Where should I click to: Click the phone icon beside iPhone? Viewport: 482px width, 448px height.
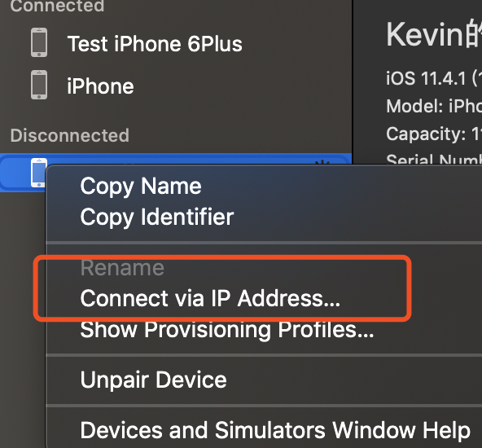click(39, 85)
